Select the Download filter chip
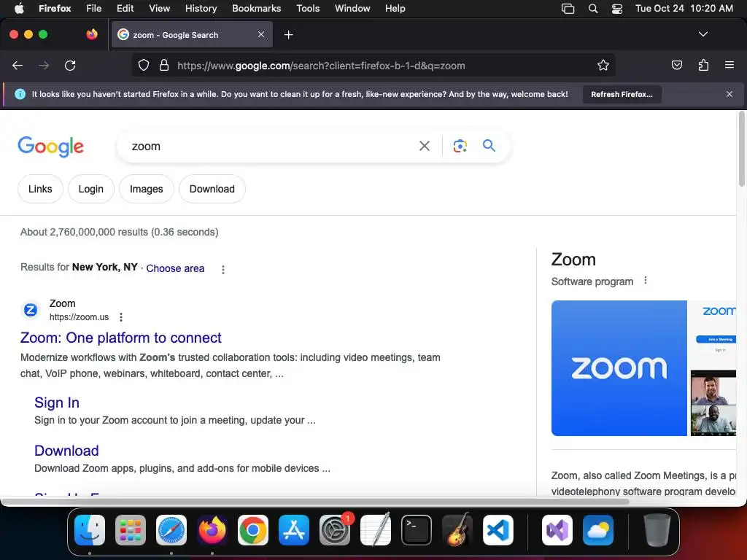 (212, 189)
